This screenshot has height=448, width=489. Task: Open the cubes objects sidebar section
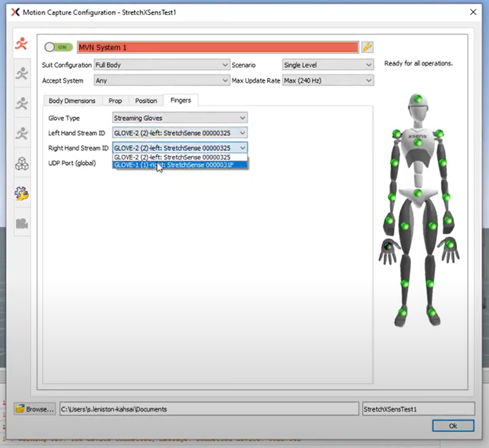[x=22, y=163]
